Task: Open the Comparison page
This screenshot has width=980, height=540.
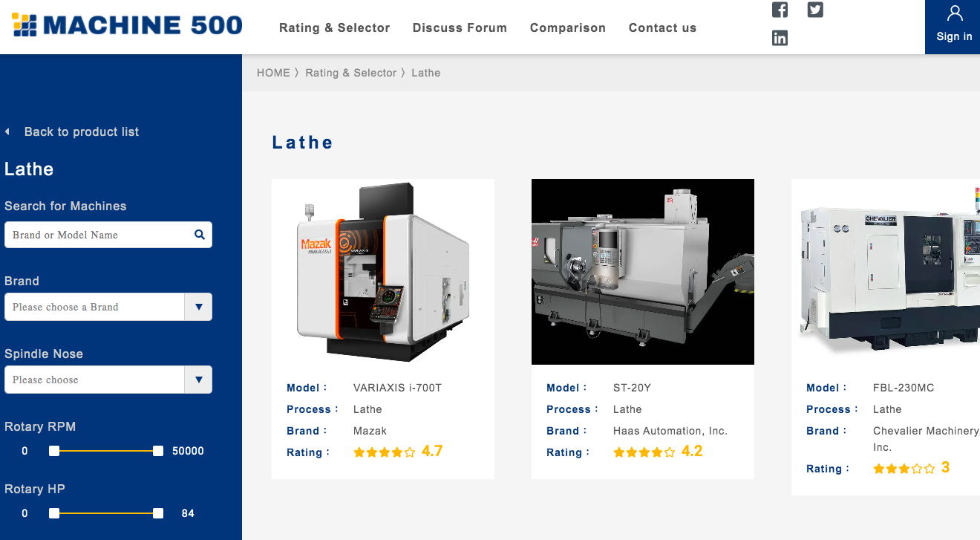Action: click(x=567, y=28)
